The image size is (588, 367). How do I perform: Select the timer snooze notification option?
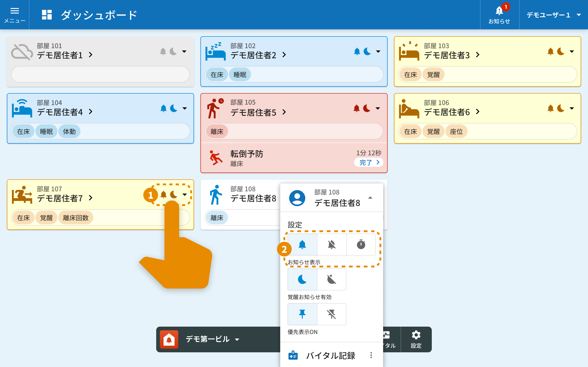361,245
